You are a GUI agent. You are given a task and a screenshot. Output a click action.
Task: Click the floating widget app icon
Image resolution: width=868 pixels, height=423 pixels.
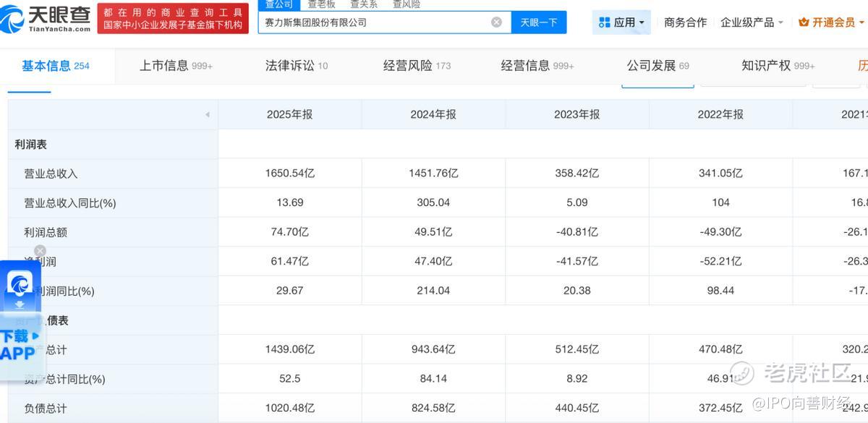point(20,283)
